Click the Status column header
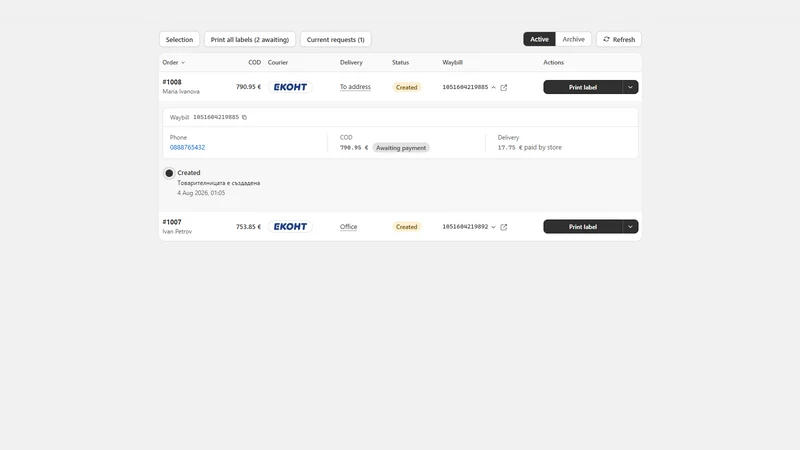Viewport: 800px width, 450px height. click(x=401, y=62)
